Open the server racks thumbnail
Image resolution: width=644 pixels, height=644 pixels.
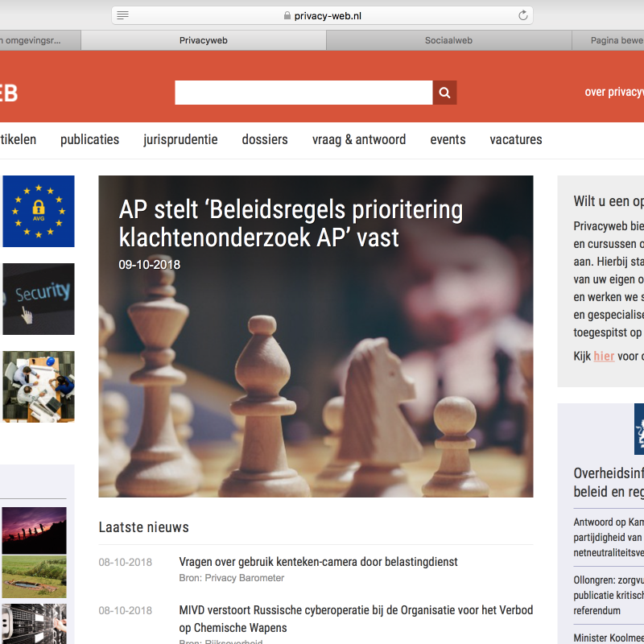[x=34, y=623]
